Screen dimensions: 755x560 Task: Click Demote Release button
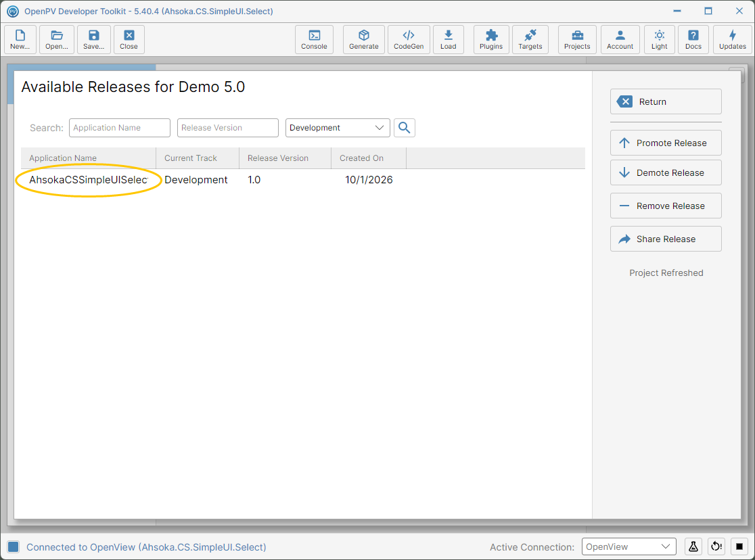coord(666,172)
